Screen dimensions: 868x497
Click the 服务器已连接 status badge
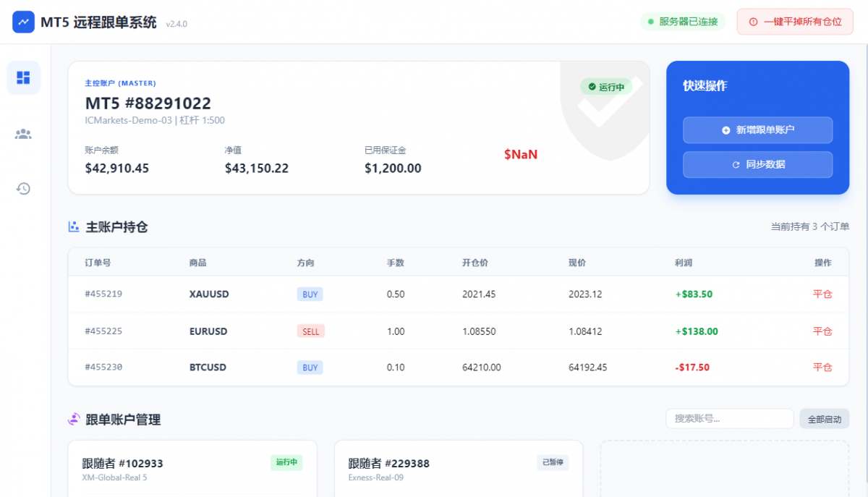[683, 22]
